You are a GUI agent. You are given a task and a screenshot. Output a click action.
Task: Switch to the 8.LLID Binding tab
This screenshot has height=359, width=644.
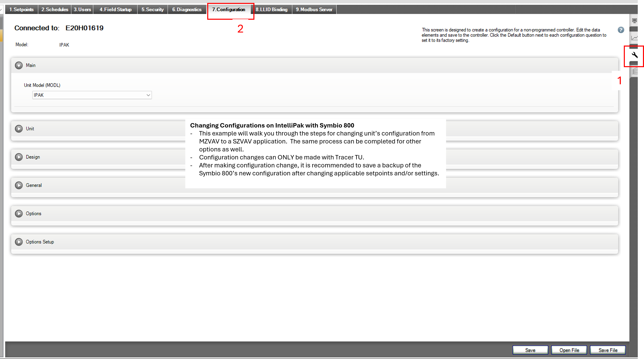272,9
